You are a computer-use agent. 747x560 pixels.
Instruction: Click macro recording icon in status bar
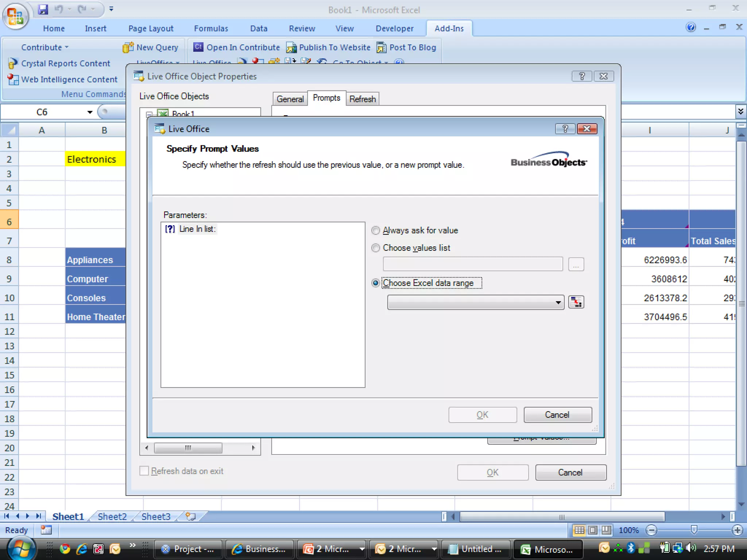pyautogui.click(x=46, y=530)
